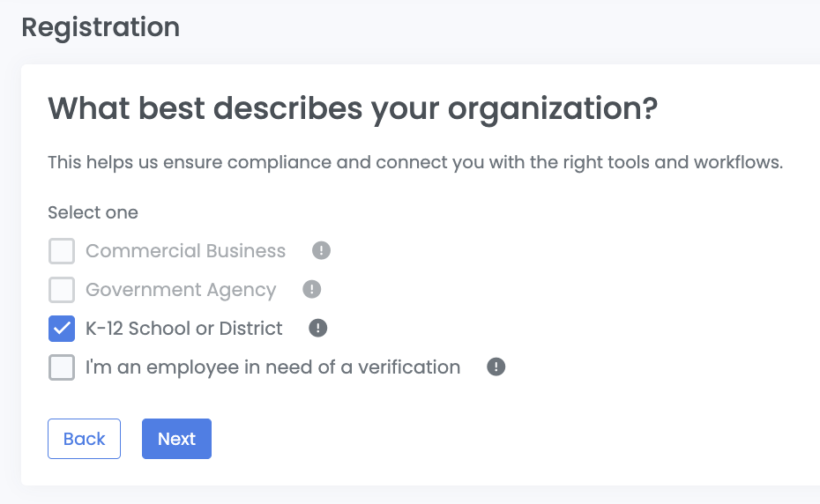Tick the Government Agency checkbox
Screen dimensions: 820x504
coord(62,290)
